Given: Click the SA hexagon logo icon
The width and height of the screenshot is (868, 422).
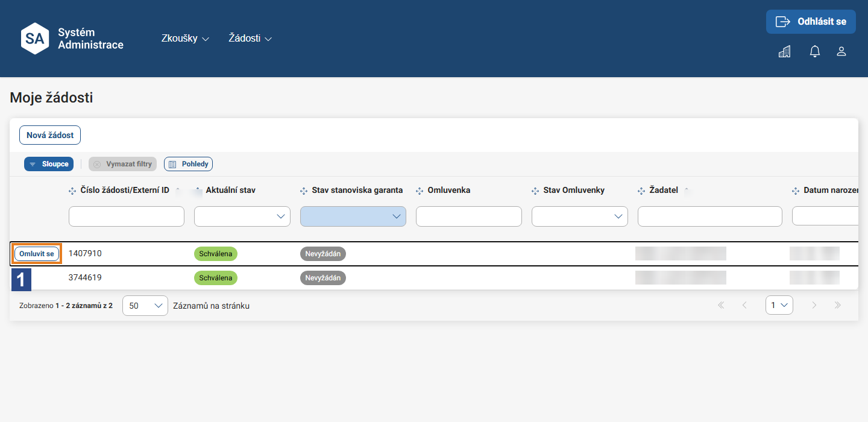Looking at the screenshot, I should (x=35, y=39).
